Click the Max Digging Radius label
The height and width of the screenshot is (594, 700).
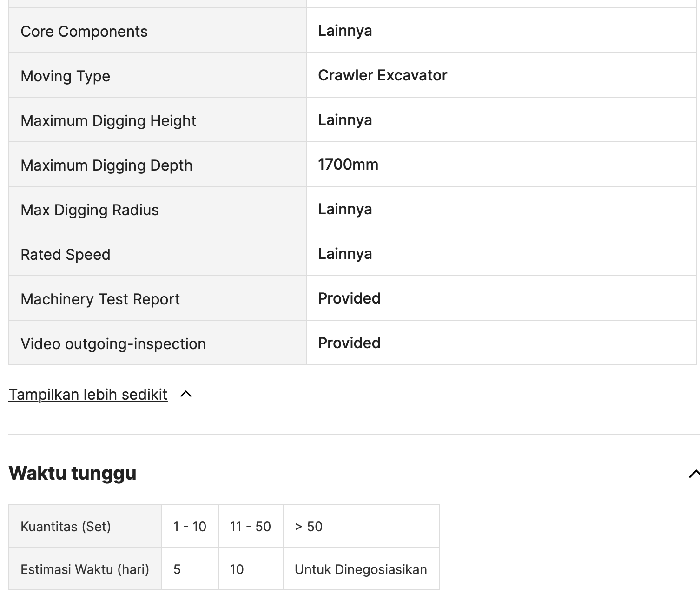[x=90, y=210]
